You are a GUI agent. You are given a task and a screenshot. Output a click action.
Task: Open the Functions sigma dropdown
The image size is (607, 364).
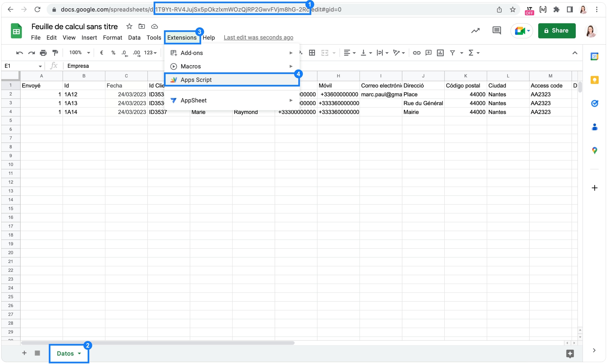(x=474, y=53)
